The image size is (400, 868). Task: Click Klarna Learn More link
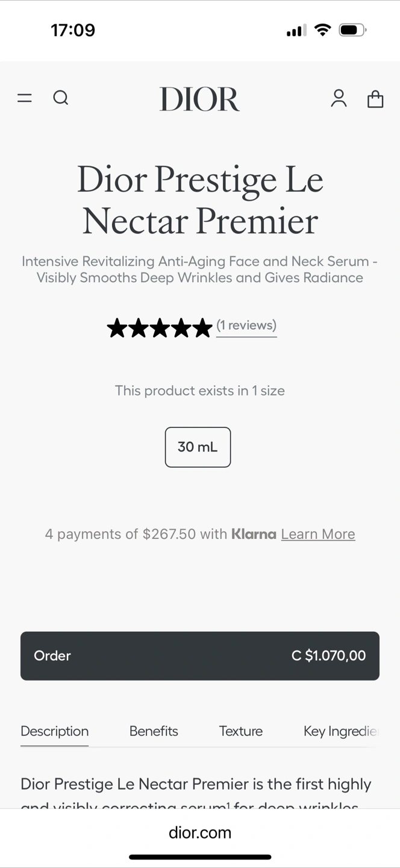click(x=317, y=534)
